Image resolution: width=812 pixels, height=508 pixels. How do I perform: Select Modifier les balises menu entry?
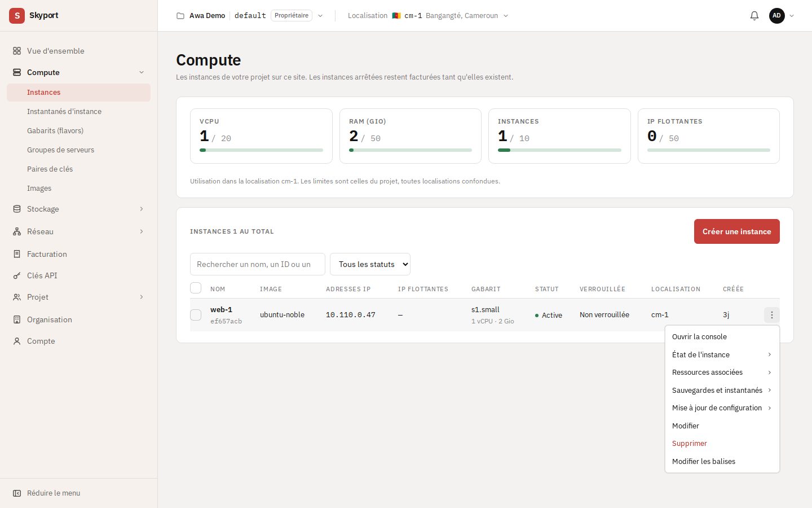(x=722, y=461)
